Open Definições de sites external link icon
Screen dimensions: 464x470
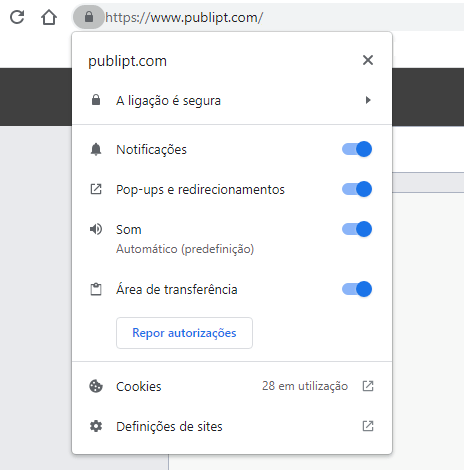click(x=368, y=426)
